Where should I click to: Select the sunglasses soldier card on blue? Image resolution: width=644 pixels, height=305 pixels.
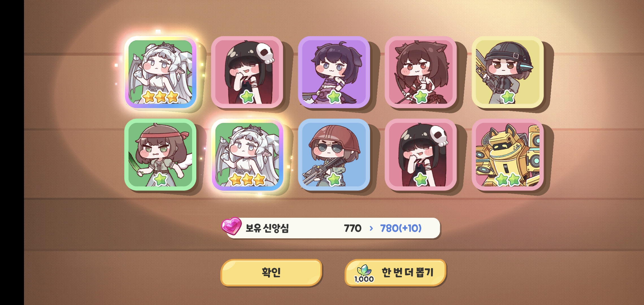334,154
